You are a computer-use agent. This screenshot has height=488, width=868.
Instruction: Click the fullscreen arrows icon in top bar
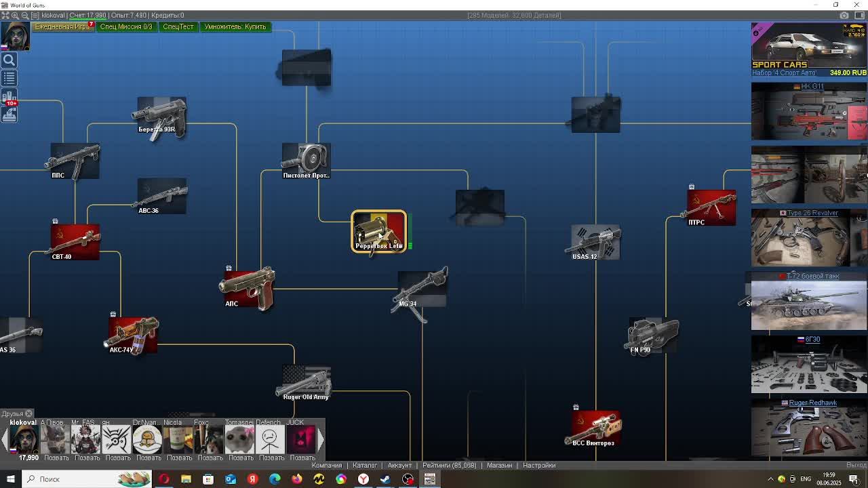pyautogui.click(x=5, y=15)
